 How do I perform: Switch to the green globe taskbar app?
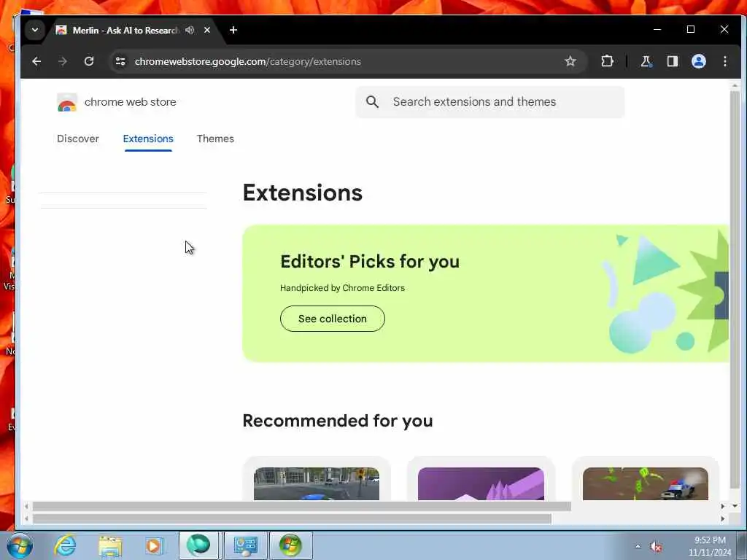tap(198, 545)
